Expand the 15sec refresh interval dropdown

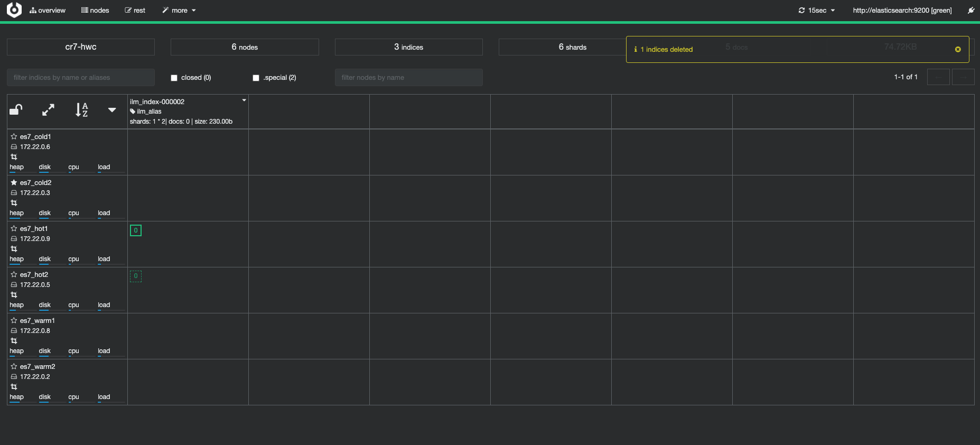click(x=817, y=11)
